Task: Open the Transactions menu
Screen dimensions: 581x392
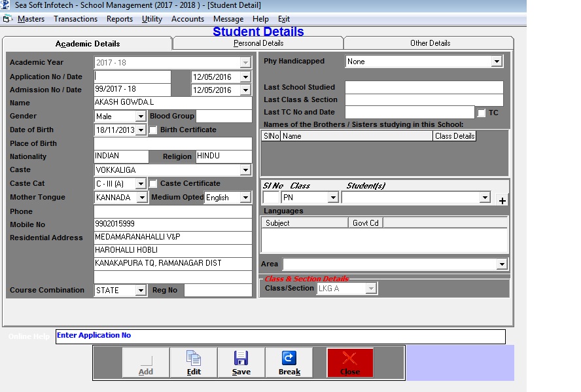Action: click(x=75, y=19)
